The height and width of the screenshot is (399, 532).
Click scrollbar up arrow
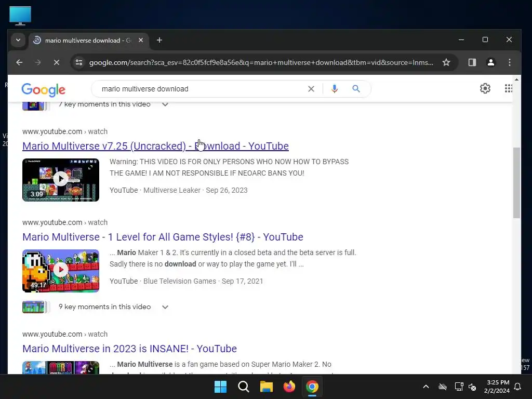[516, 79]
